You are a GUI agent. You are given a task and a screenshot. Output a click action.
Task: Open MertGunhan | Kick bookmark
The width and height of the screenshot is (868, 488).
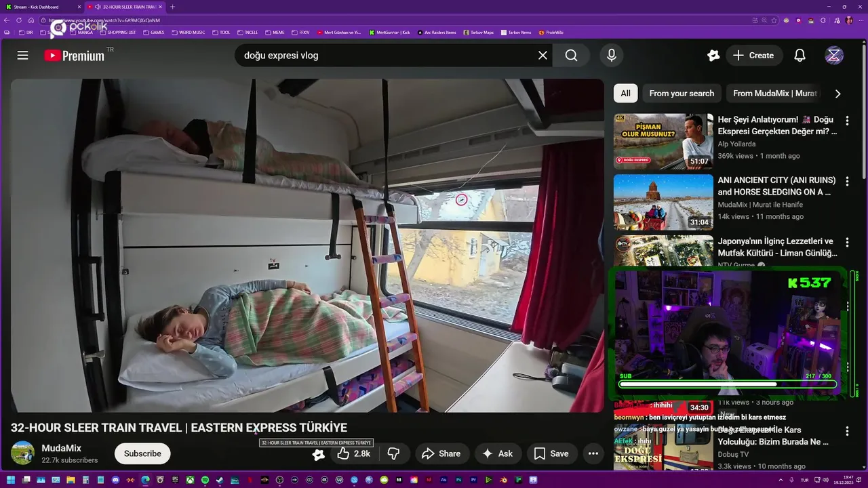(x=390, y=33)
